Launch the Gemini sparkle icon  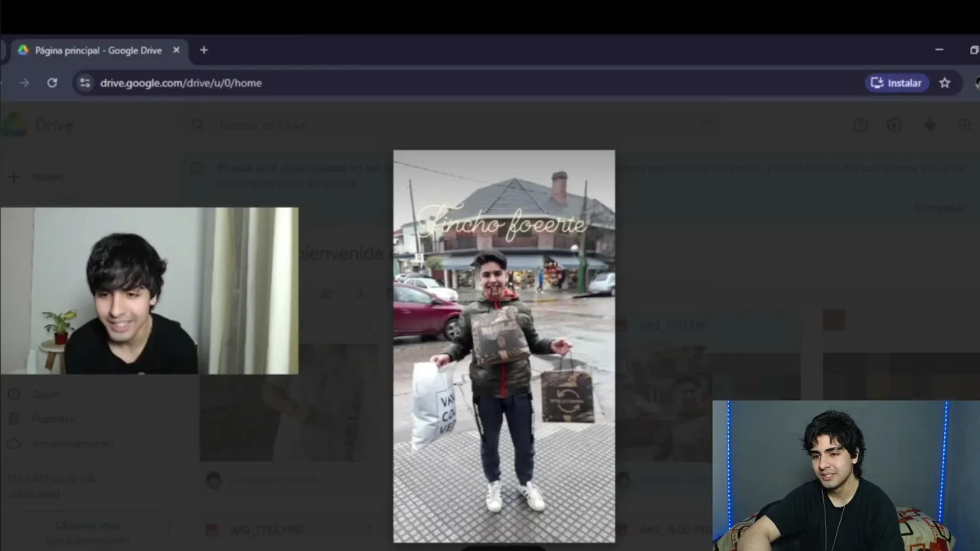[x=929, y=126]
